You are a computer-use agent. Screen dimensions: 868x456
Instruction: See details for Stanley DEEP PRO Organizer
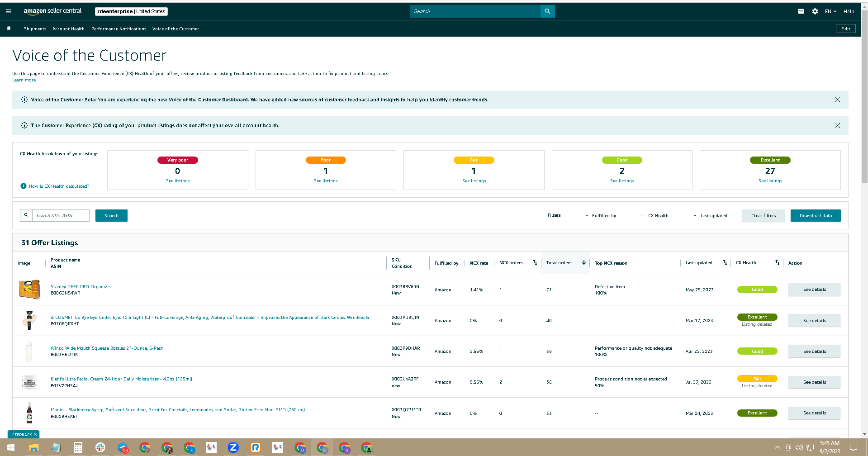coord(814,290)
